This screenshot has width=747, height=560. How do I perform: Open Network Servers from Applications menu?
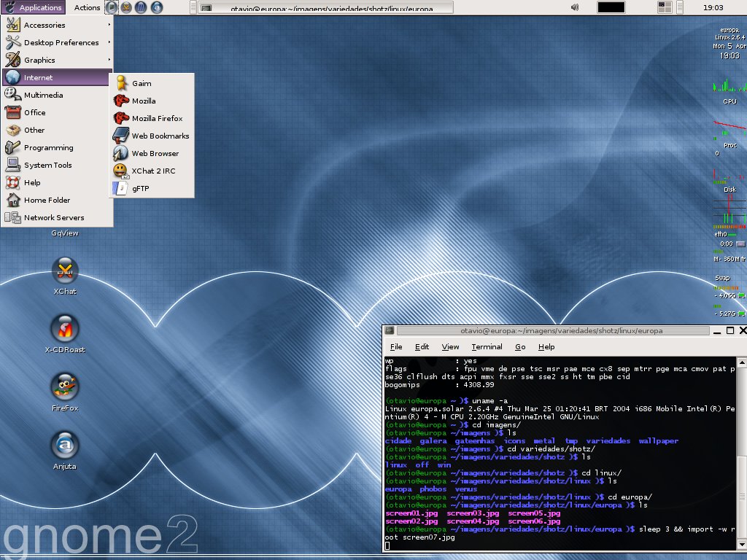pos(57,217)
